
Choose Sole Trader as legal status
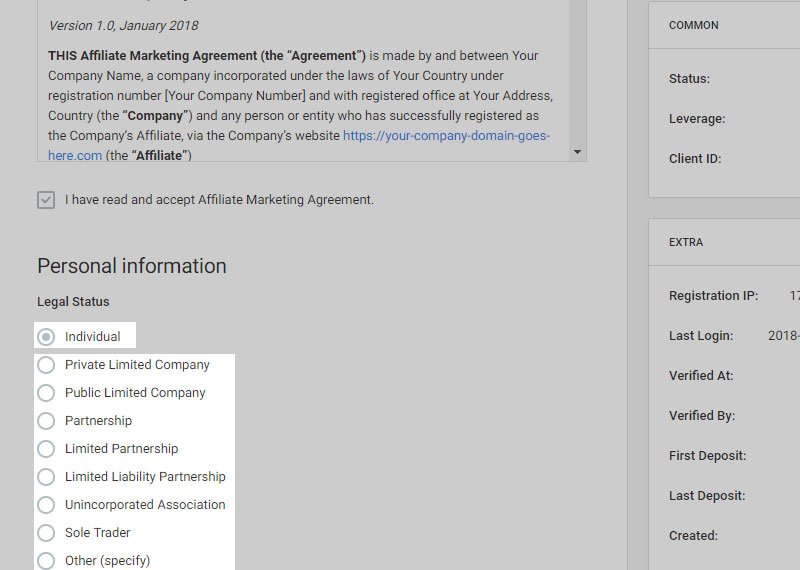coord(46,533)
